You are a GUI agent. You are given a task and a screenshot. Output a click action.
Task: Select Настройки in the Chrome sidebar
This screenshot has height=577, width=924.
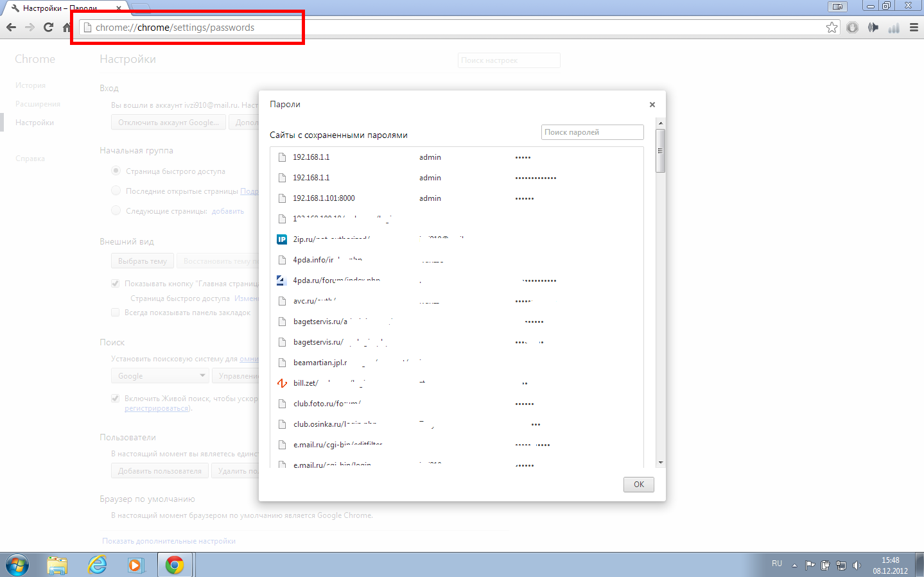35,123
